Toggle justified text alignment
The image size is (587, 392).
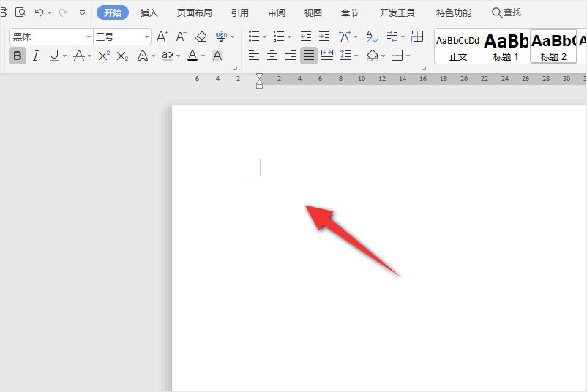(x=309, y=56)
